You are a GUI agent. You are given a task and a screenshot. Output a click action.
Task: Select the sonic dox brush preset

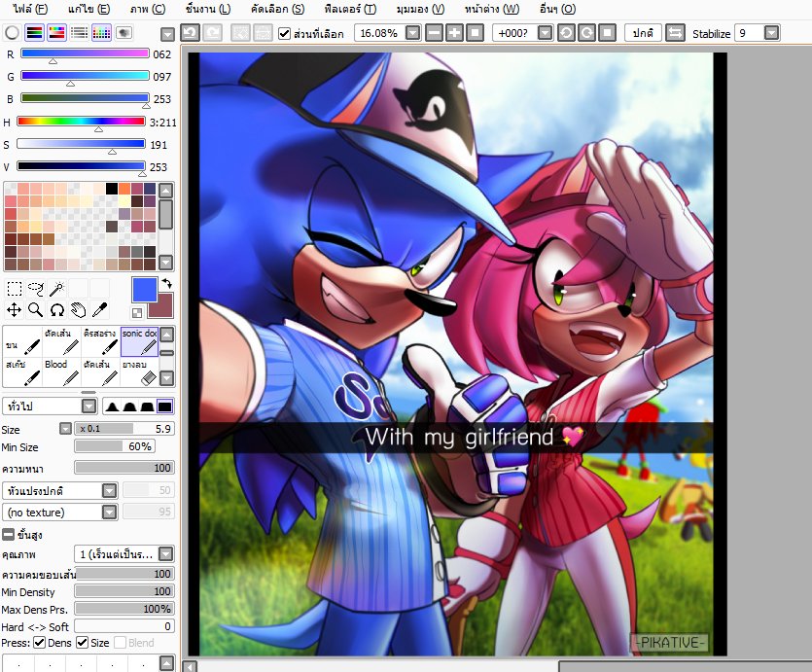tap(139, 341)
